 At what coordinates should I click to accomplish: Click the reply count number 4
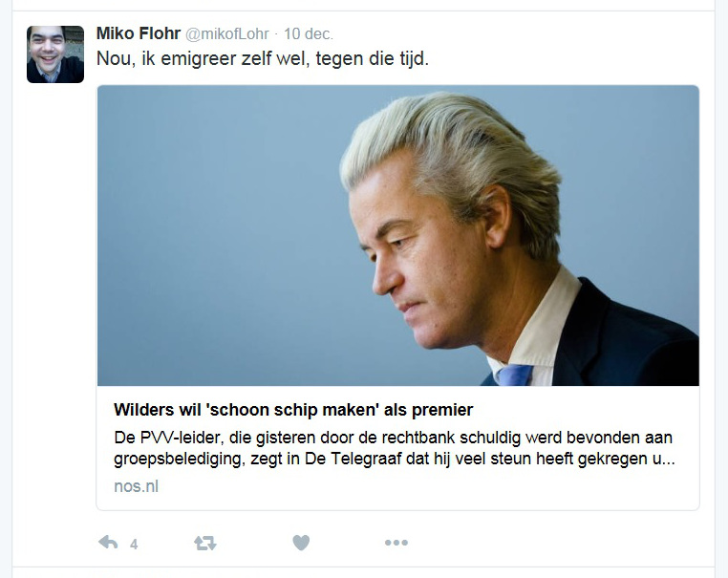(134, 545)
